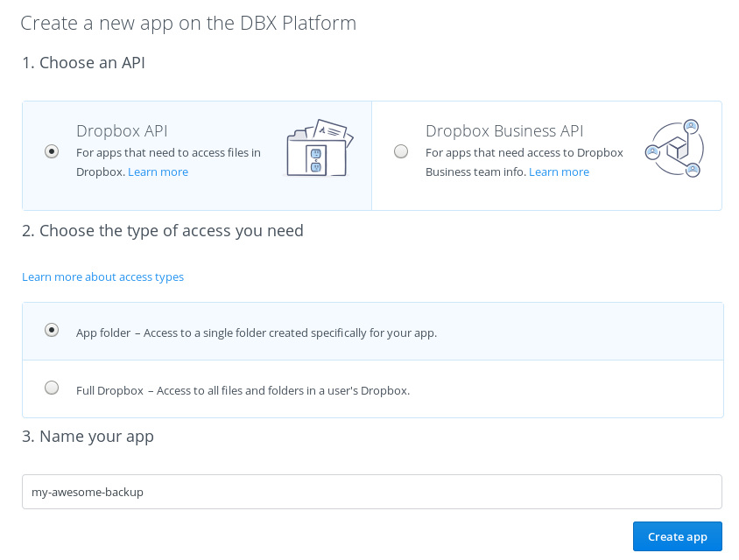Click the Dropbox Business API card
The height and width of the screenshot is (560, 739).
click(x=546, y=155)
